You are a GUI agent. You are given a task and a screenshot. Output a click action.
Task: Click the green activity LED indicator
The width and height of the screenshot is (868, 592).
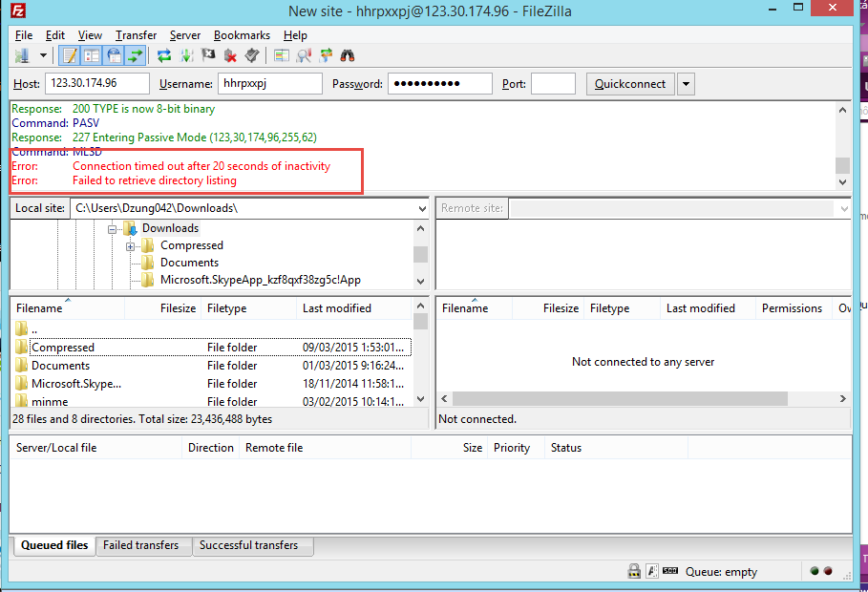click(x=815, y=571)
